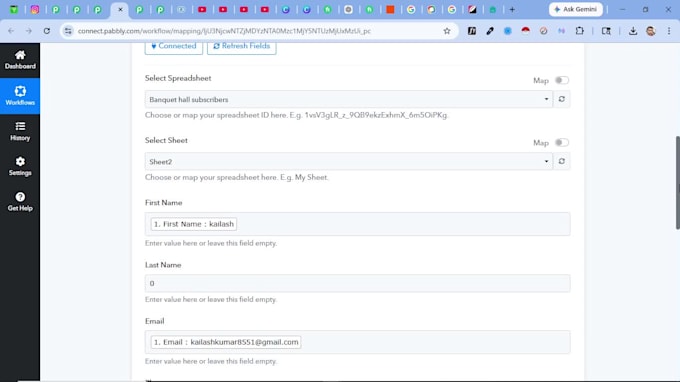Open the Banquet hall subscribers spreadsheet dropdown
The width and height of the screenshot is (680, 382).
coord(349,99)
